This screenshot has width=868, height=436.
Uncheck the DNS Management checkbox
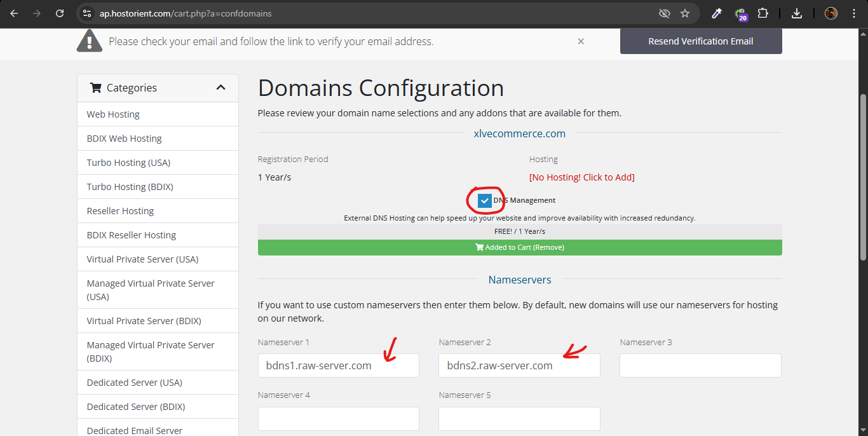click(x=485, y=200)
